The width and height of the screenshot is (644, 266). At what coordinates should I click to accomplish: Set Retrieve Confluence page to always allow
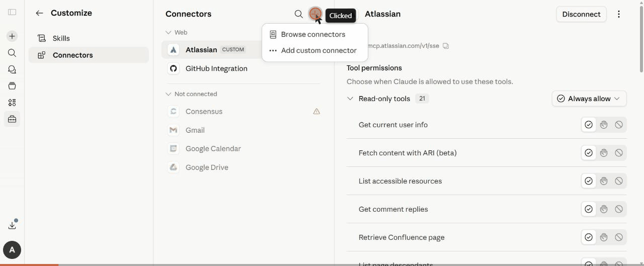click(589, 237)
